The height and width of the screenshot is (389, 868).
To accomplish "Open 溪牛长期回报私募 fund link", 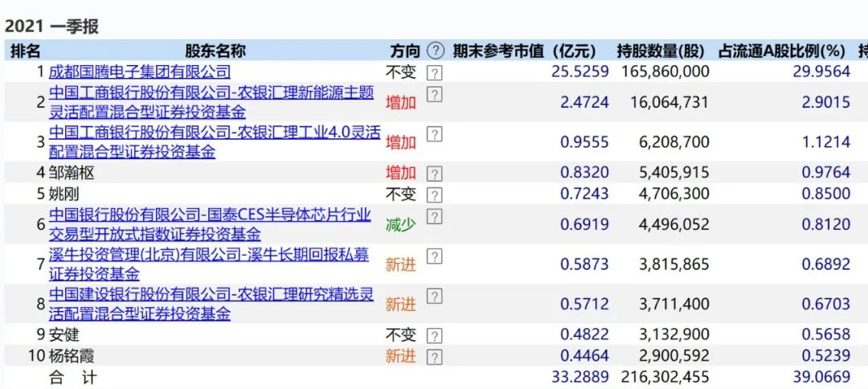I will click(209, 264).
